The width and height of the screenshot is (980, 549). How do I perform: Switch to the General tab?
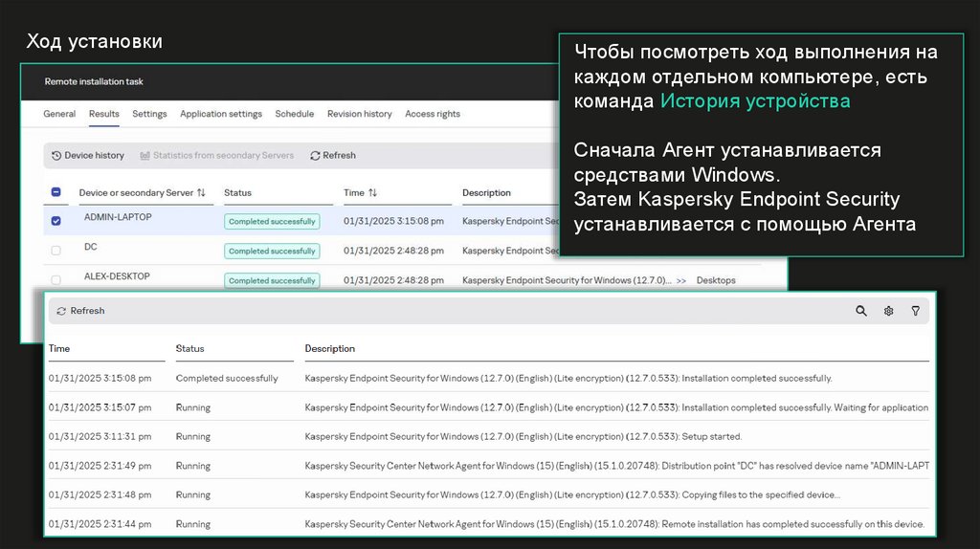[x=59, y=115]
